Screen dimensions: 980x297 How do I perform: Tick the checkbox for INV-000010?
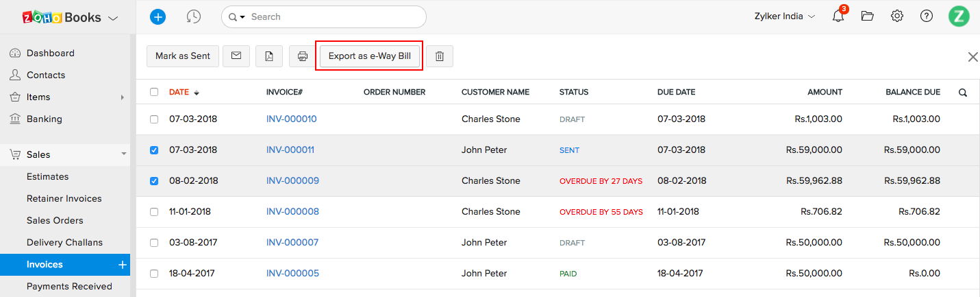[x=154, y=119]
